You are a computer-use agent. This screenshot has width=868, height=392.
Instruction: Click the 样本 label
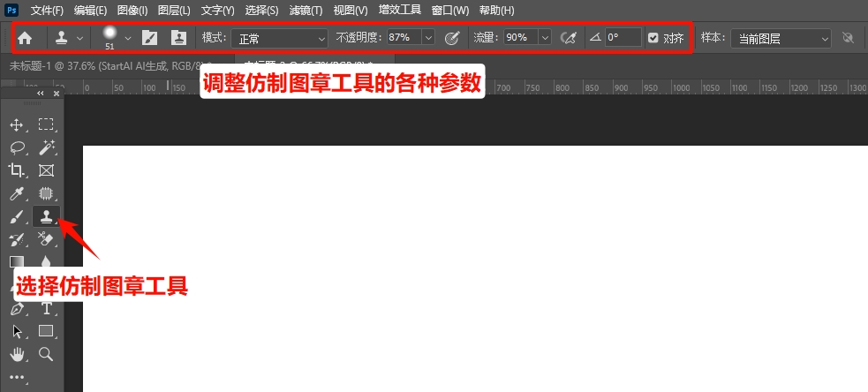[713, 38]
